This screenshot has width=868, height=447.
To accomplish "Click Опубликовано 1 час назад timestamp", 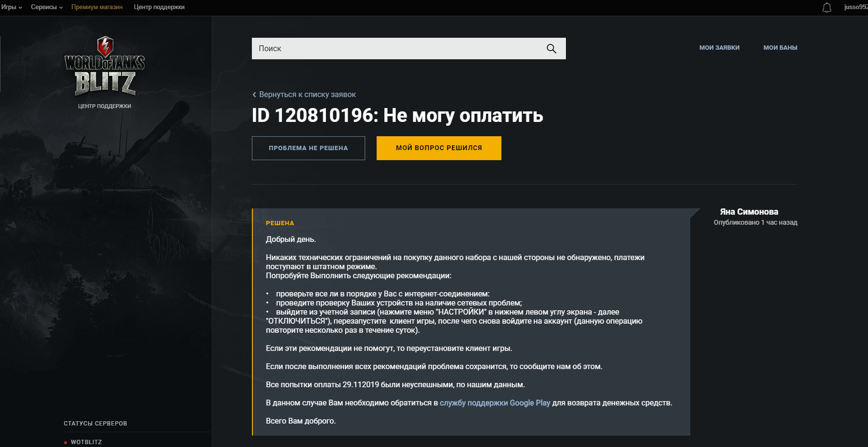I will [755, 222].
